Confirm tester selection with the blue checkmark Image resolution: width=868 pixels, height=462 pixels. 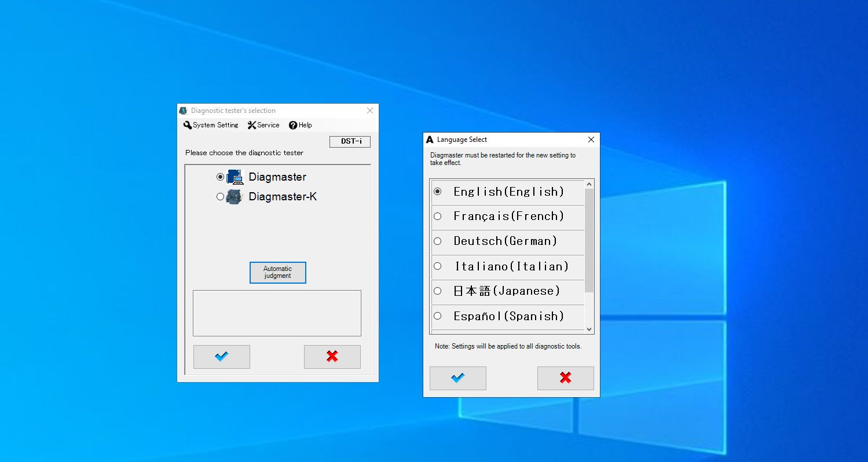(x=222, y=357)
